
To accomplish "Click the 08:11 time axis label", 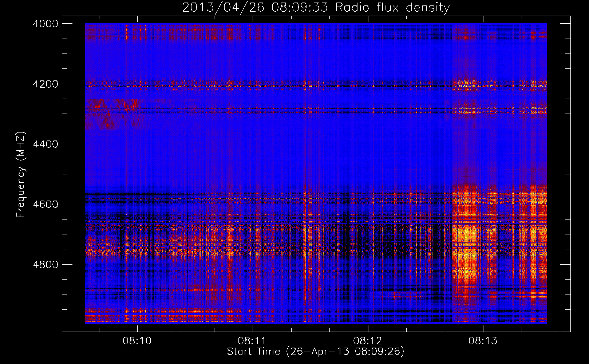I will click(252, 341).
